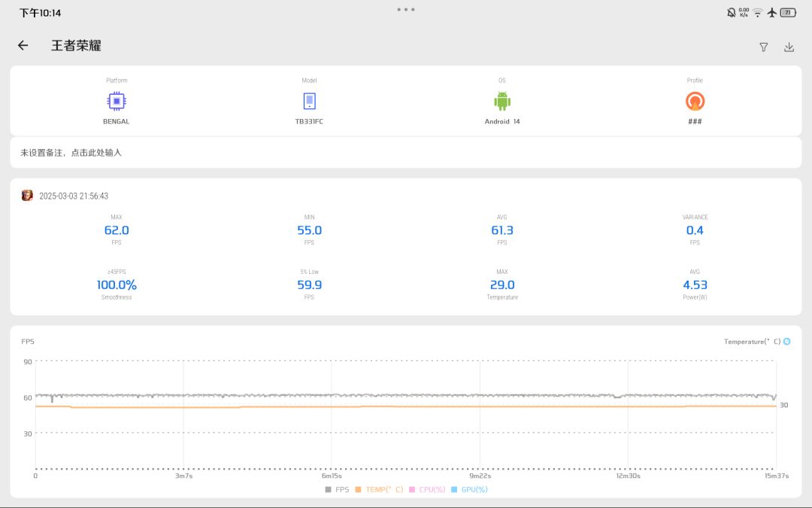The height and width of the screenshot is (508, 812).
Task: Open the filter funnel icon
Action: 763,47
